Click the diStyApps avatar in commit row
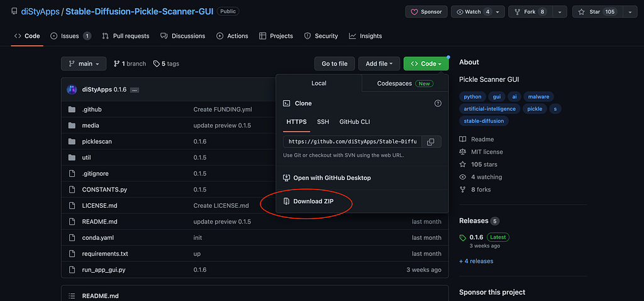This screenshot has height=301, width=644. click(x=72, y=89)
